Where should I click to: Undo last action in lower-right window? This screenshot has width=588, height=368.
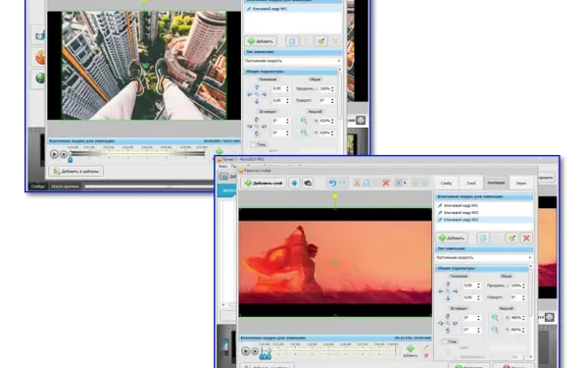click(332, 184)
